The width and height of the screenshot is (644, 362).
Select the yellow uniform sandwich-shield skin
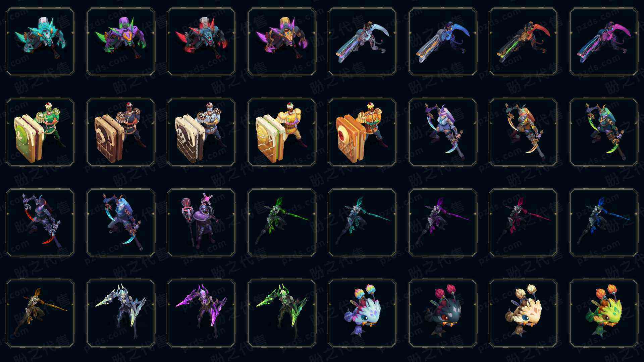click(x=282, y=132)
